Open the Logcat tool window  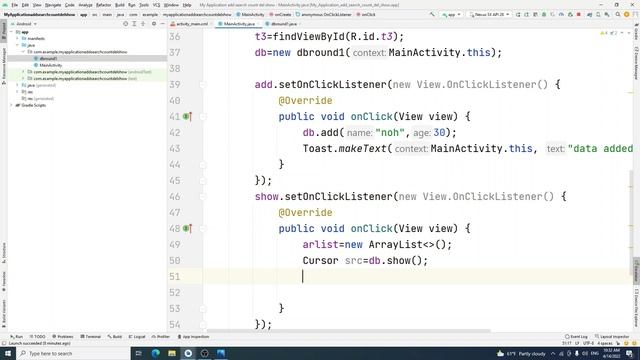coord(137,337)
